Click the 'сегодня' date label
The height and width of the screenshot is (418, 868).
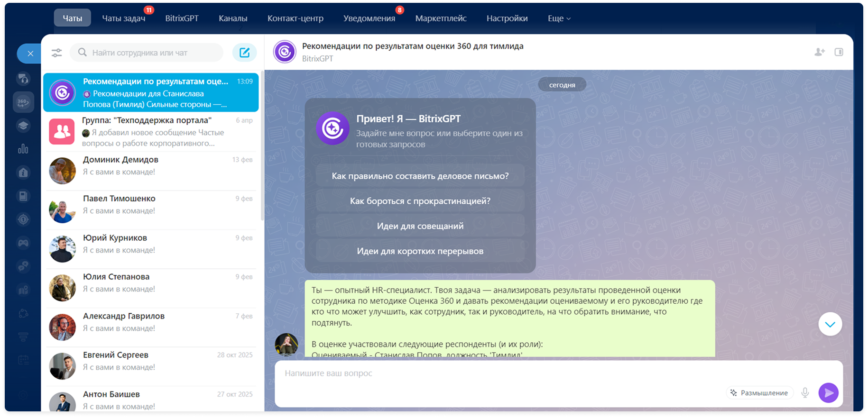[562, 85]
